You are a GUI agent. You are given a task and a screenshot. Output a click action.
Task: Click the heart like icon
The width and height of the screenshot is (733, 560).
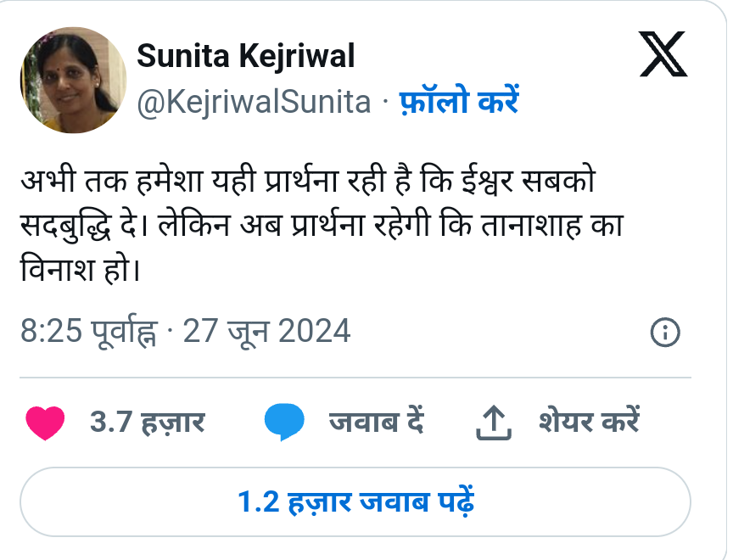[x=45, y=423]
